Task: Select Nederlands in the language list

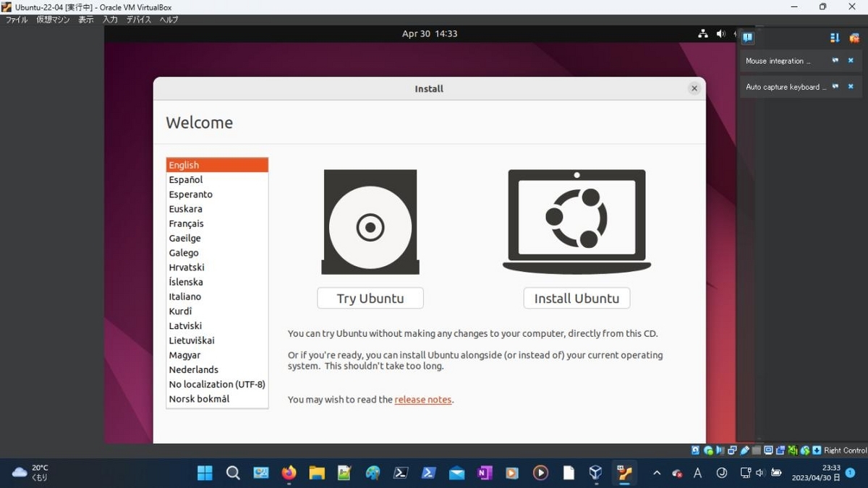Action: [217, 369]
